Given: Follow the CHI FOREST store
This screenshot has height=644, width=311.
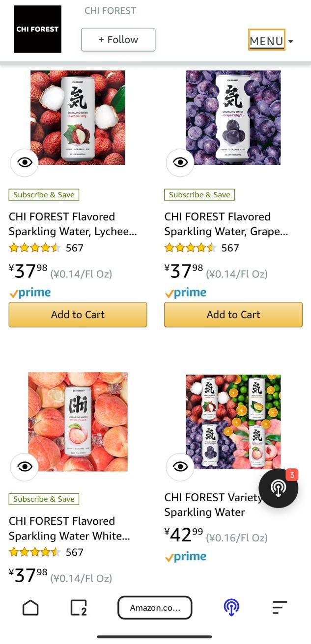Looking at the screenshot, I should point(118,40).
